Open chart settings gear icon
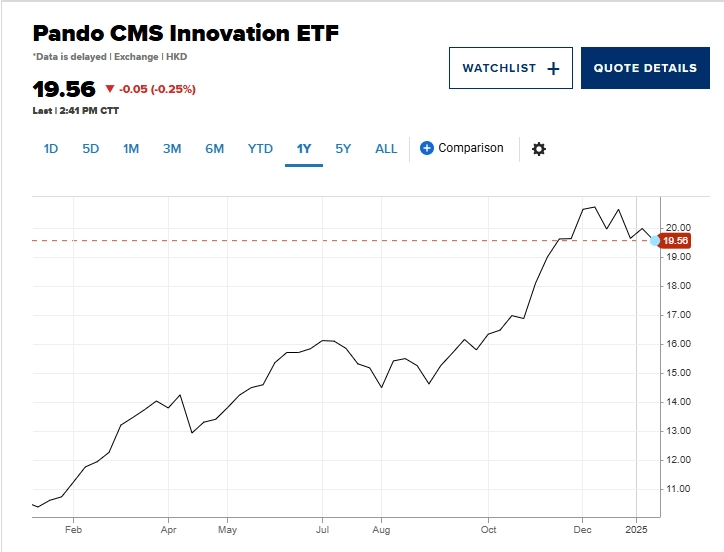The image size is (724, 552). point(539,149)
